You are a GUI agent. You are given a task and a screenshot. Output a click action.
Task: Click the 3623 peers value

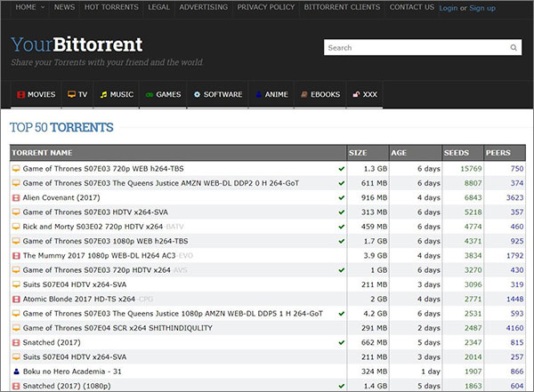coord(514,197)
